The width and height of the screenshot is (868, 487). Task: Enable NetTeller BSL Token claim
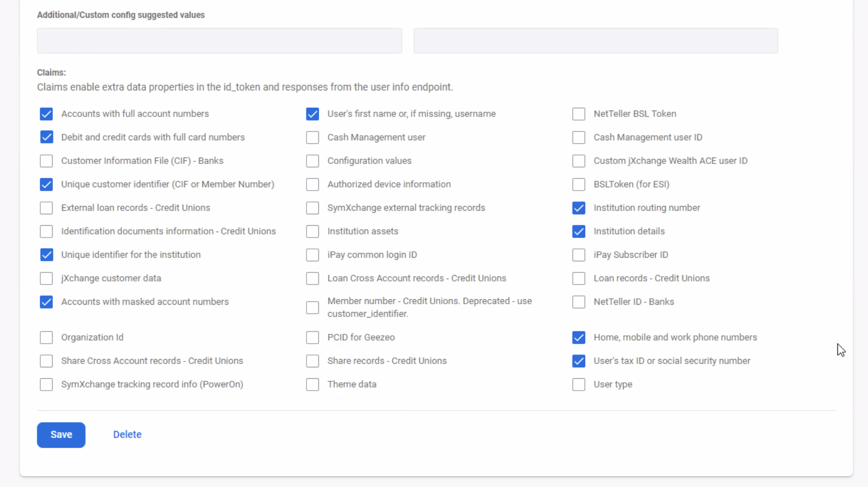pyautogui.click(x=579, y=114)
